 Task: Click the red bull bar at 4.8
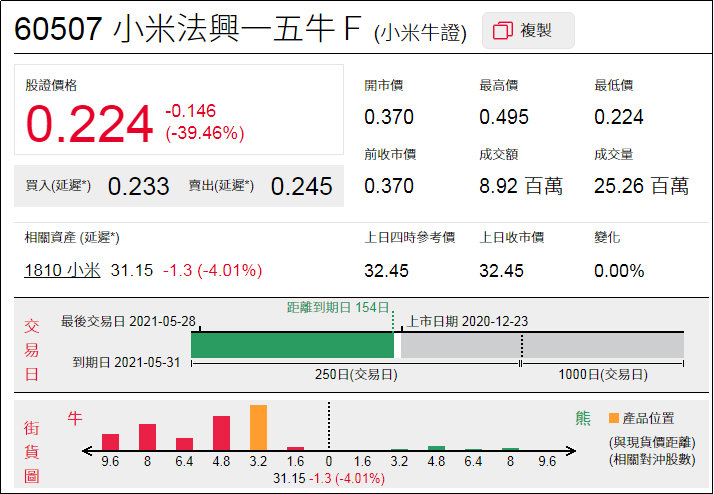click(x=221, y=433)
